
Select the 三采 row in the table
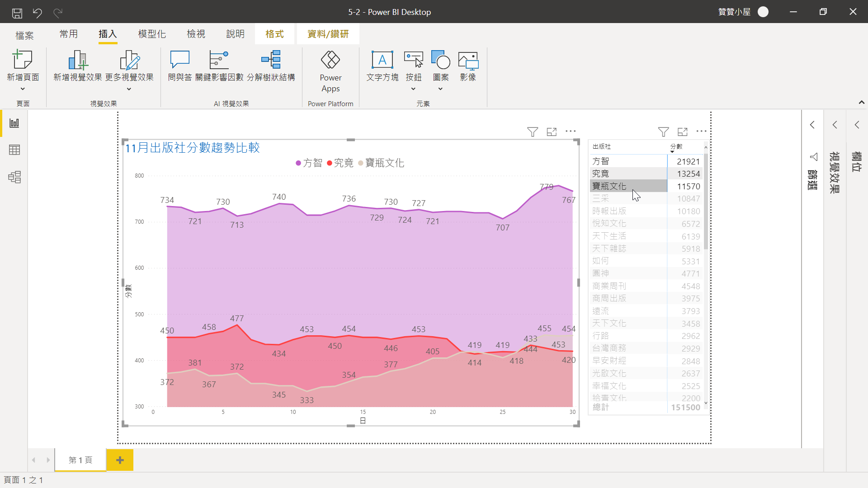click(x=646, y=198)
